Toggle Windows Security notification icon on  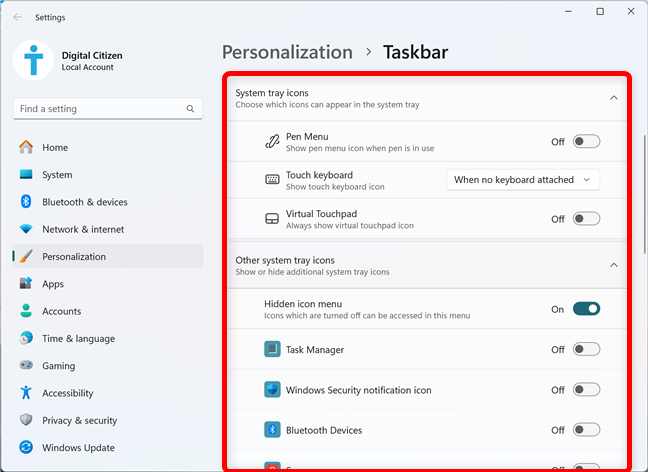pyautogui.click(x=586, y=389)
